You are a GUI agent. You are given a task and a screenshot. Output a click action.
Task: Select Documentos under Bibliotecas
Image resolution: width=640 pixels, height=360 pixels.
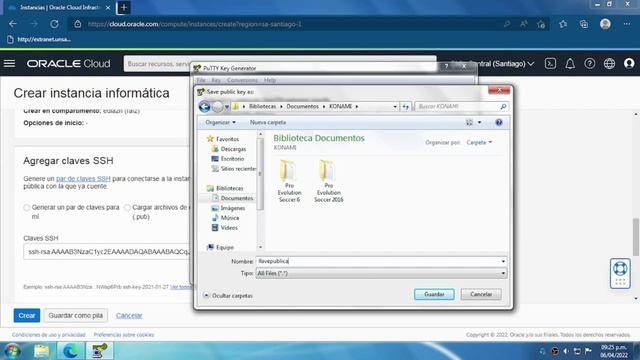(x=237, y=198)
